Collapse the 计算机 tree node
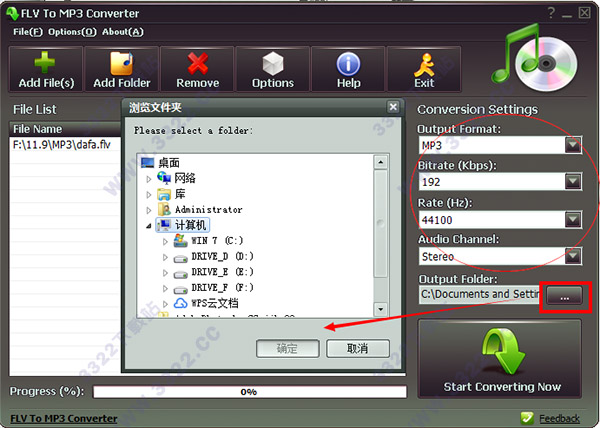Image resolution: width=600 pixels, height=428 pixels. pos(148,226)
